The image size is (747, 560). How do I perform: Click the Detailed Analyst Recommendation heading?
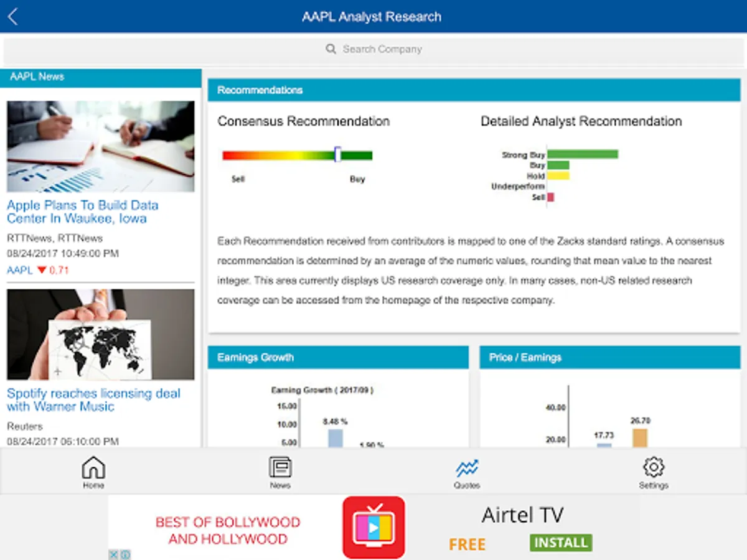pos(581,121)
